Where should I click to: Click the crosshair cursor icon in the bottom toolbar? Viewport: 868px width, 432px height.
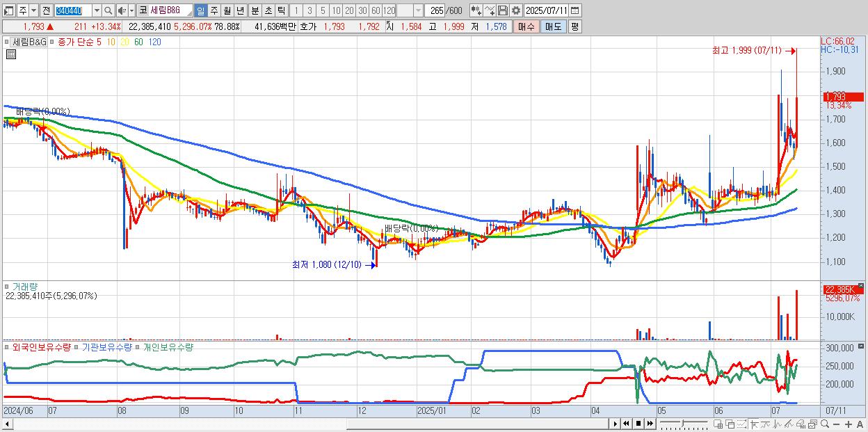coord(754,424)
